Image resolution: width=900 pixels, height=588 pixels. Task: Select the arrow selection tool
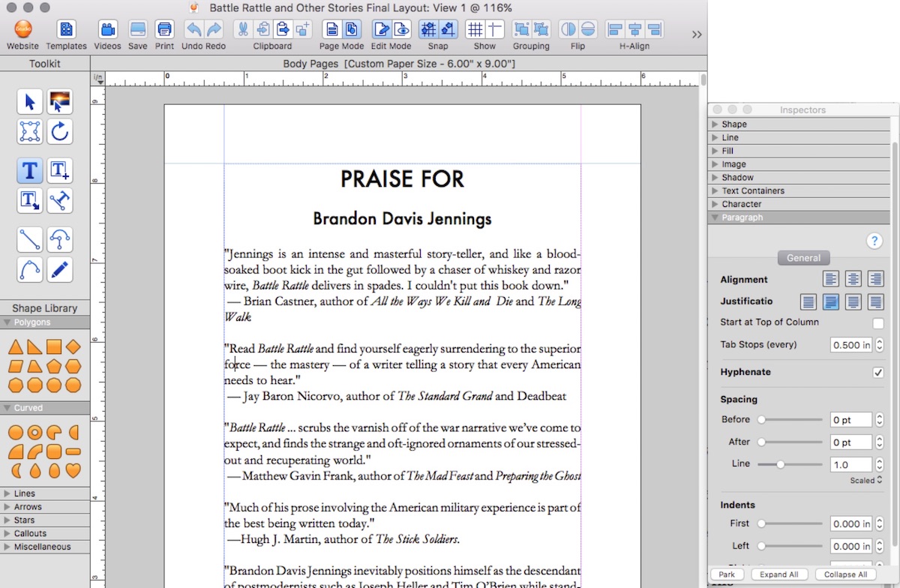tap(29, 101)
